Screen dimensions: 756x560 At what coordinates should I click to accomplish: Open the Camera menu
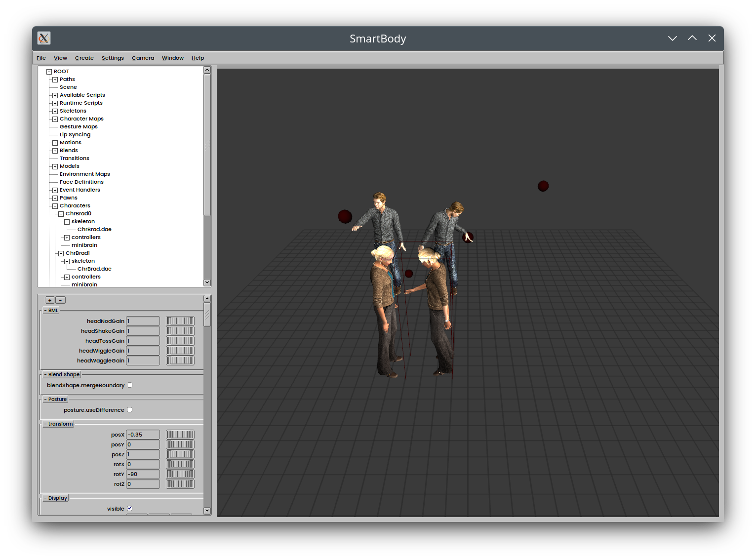[x=143, y=58]
